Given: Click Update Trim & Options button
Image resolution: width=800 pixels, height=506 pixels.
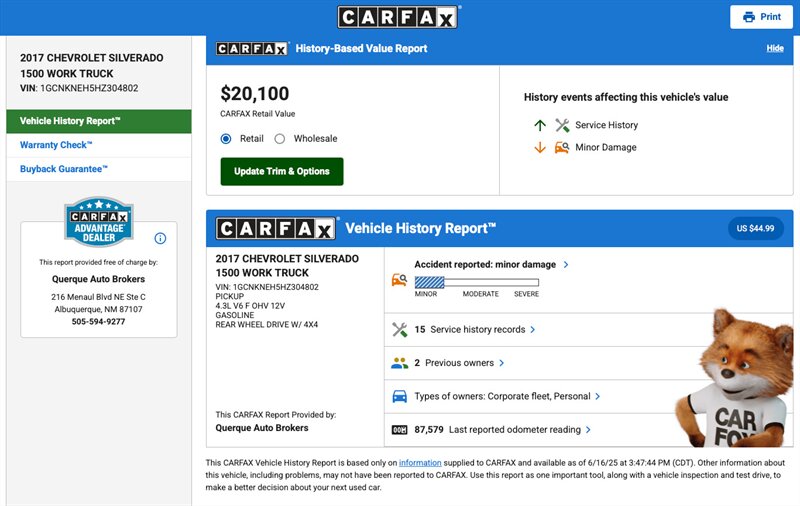Looking at the screenshot, I should click(x=281, y=171).
